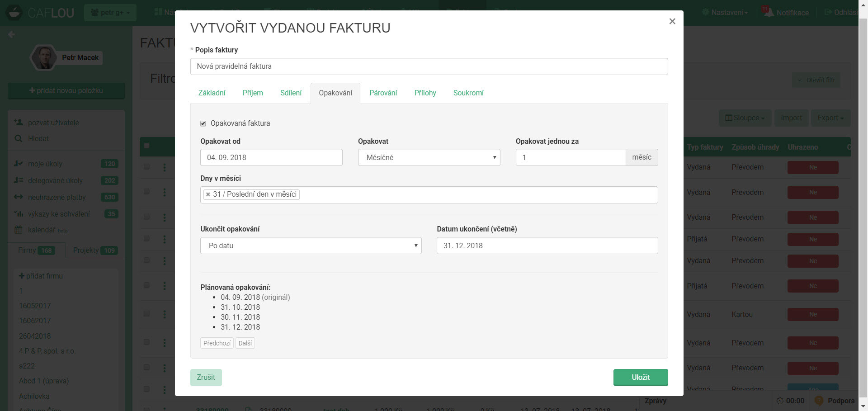Check the first invoice row checkbox

coord(146,166)
